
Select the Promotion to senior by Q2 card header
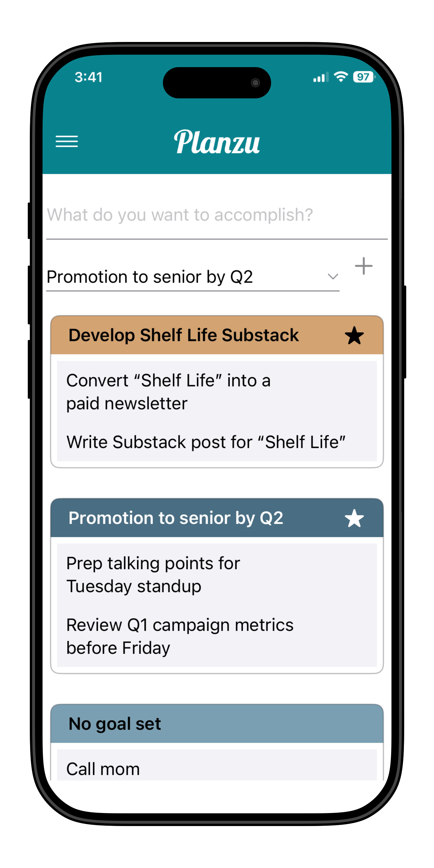click(x=176, y=518)
